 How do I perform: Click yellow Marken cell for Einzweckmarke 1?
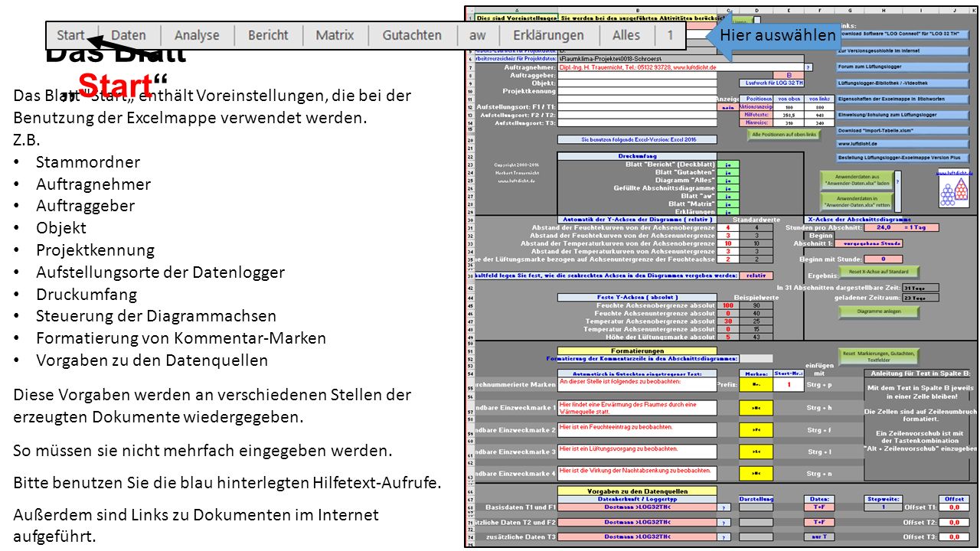(756, 408)
